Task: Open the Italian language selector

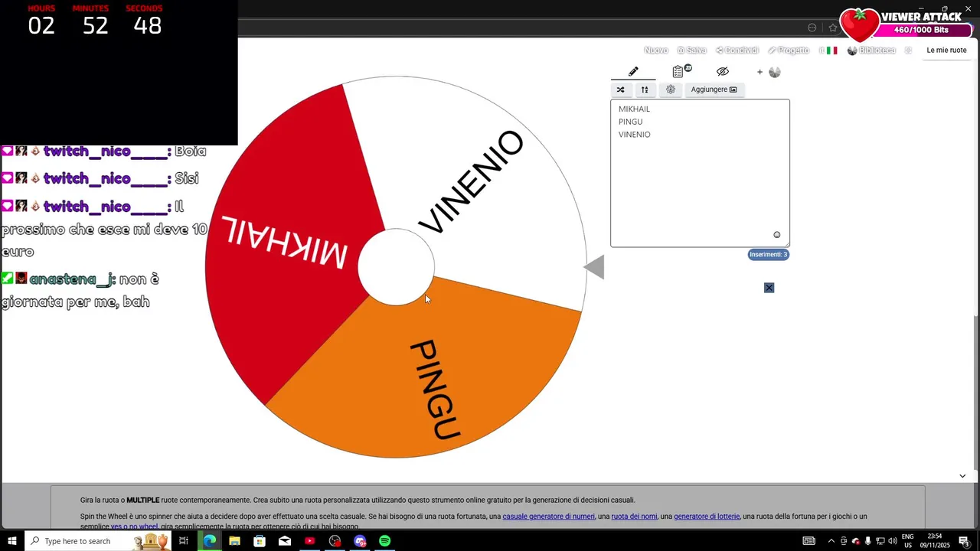Action: tap(829, 51)
